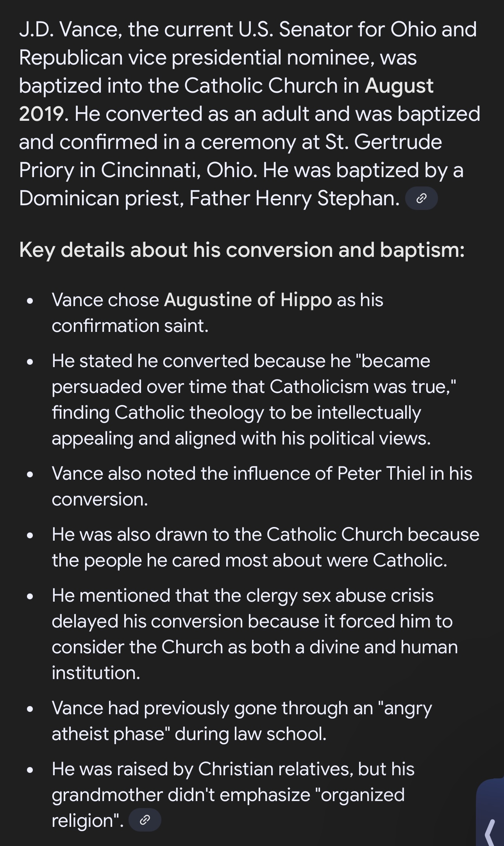Tap the bold "August 2019" date text
504x846 pixels.
[x=226, y=100]
